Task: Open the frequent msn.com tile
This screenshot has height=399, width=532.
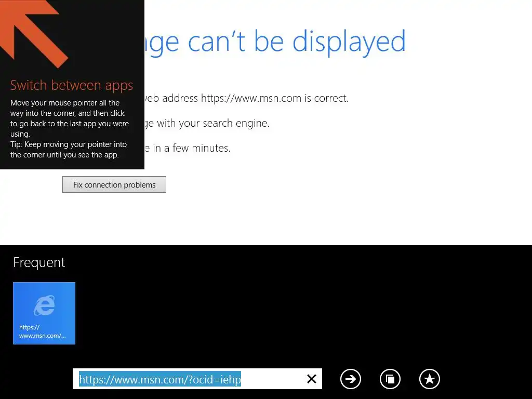Action: 44,313
